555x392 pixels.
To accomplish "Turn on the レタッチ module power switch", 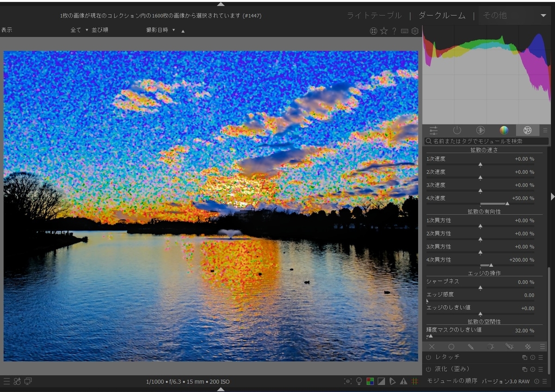I will (428, 357).
